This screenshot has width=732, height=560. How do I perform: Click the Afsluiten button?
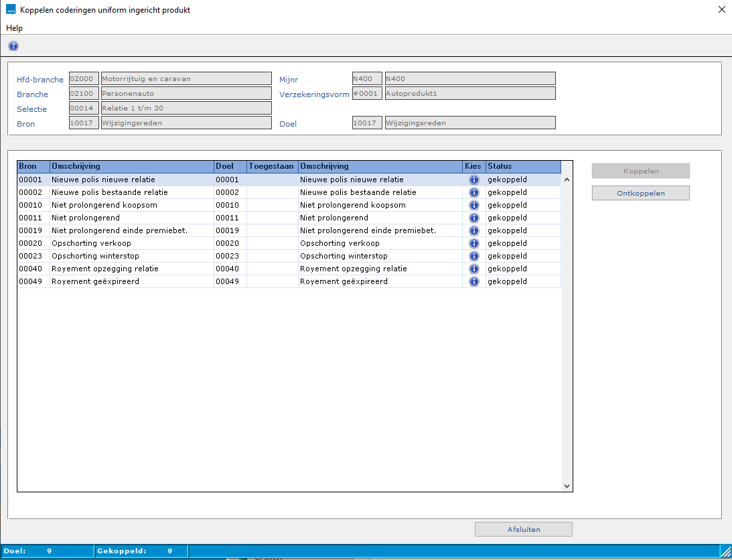(x=523, y=529)
